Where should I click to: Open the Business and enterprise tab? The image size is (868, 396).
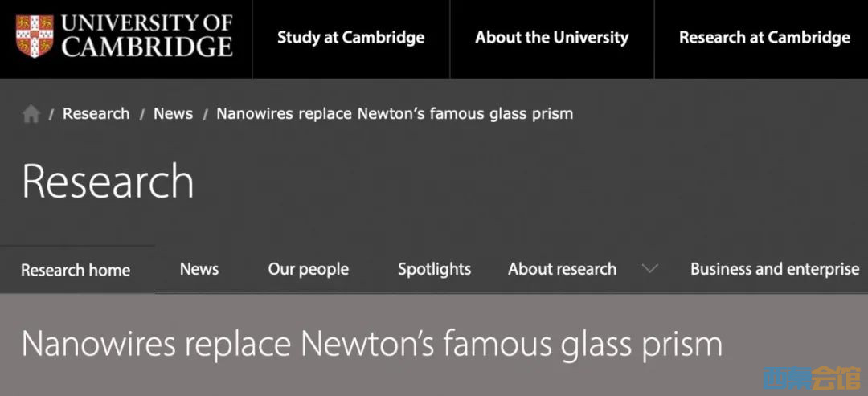tap(774, 269)
